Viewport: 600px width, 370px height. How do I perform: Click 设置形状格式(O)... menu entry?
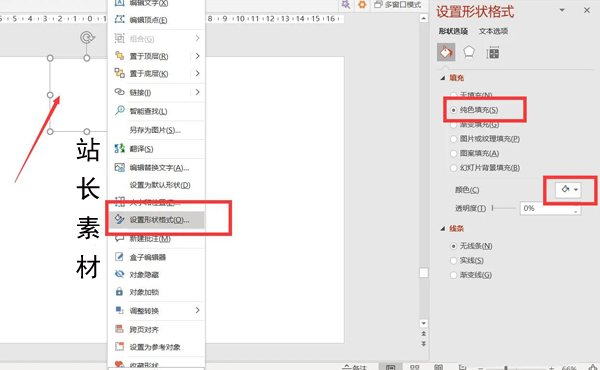tap(156, 220)
